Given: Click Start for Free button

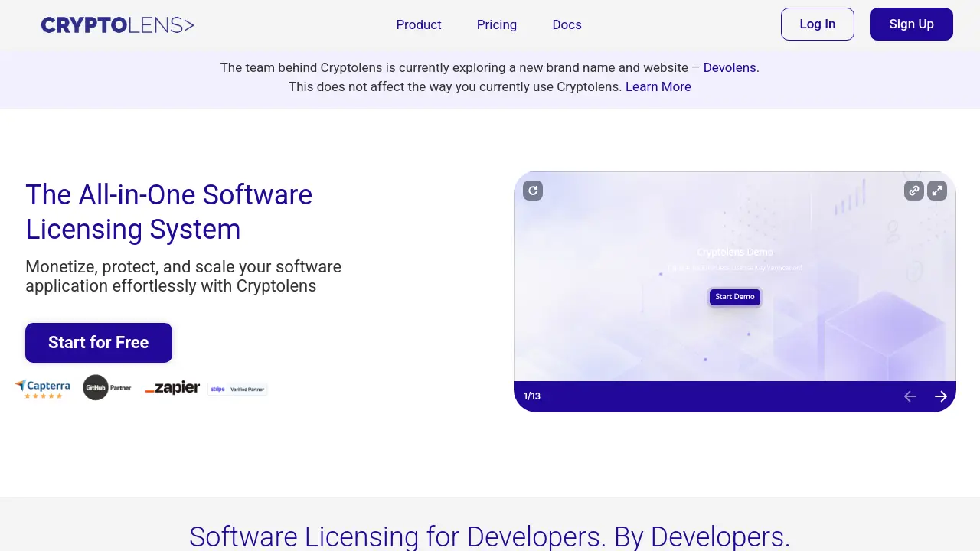Looking at the screenshot, I should click(99, 343).
